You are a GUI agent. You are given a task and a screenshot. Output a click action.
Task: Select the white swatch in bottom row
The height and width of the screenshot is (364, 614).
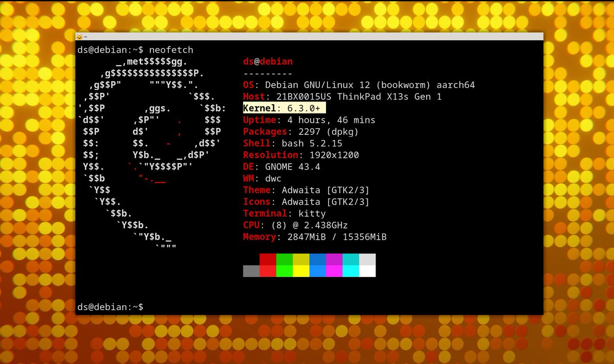coord(367,271)
